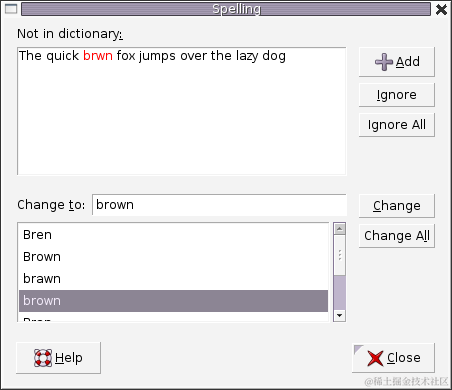Click the suggestion list scroll up arrow
Image resolution: width=452 pixels, height=390 pixels.
pyautogui.click(x=339, y=229)
